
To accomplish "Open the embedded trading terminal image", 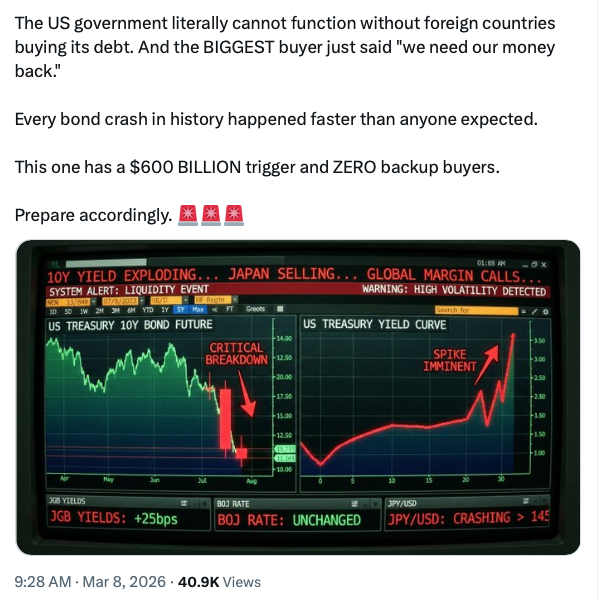I will click(298, 398).
